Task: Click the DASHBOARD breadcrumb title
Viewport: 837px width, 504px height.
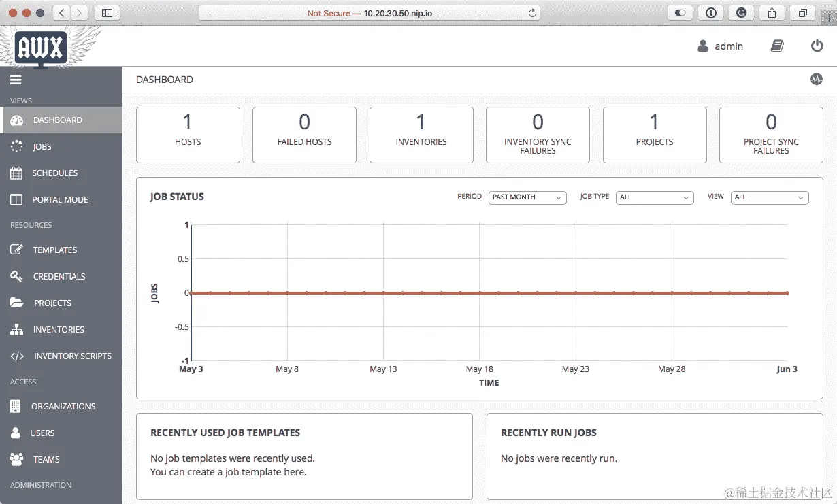Action: click(x=165, y=80)
